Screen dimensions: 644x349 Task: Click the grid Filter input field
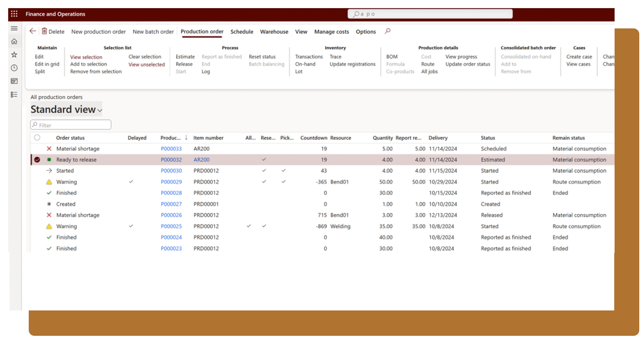[x=71, y=125]
